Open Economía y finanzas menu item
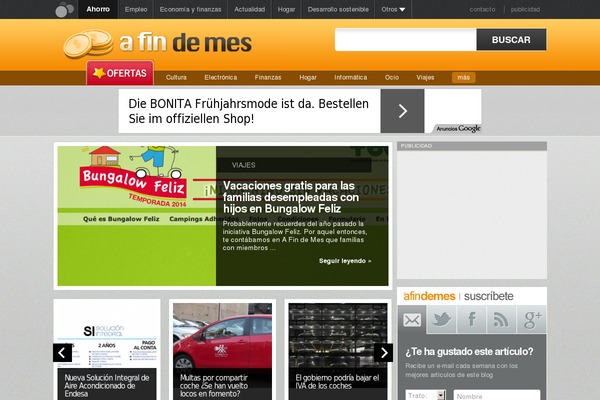 coord(191,9)
